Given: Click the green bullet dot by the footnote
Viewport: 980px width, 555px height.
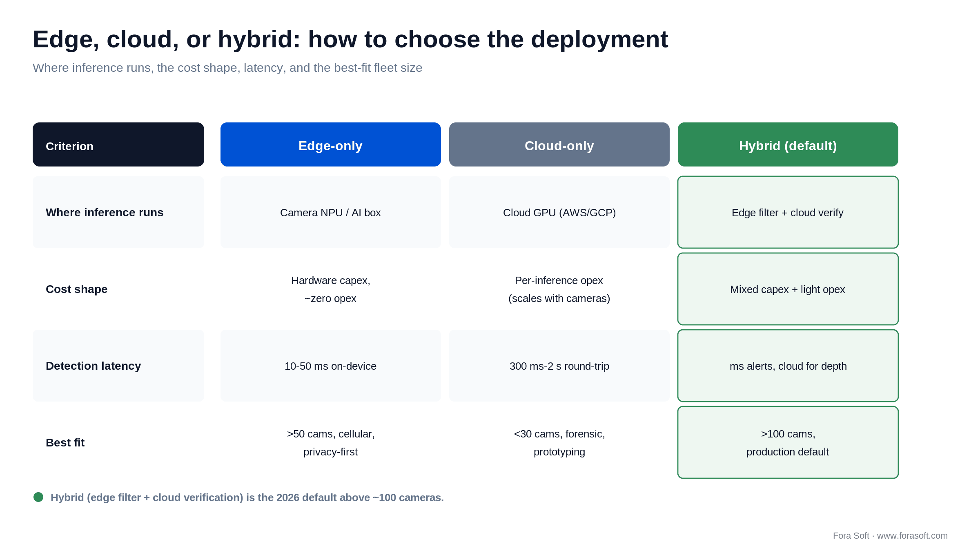Looking at the screenshot, I should click(x=38, y=497).
